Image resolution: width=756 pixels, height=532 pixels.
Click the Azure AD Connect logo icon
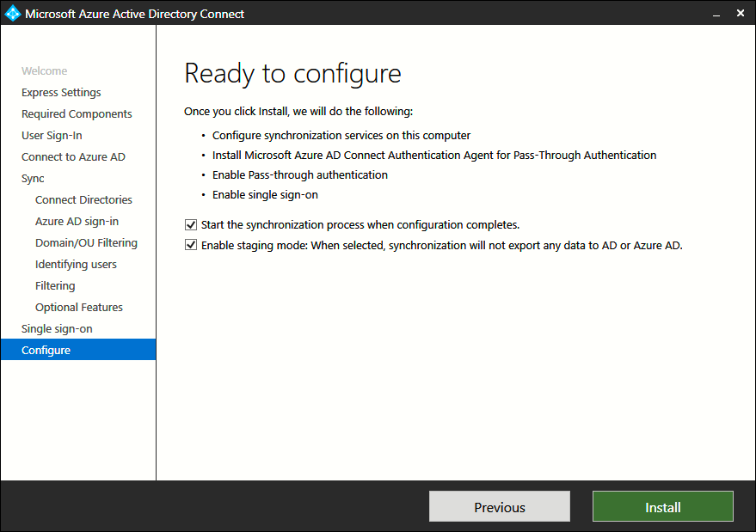click(13, 14)
